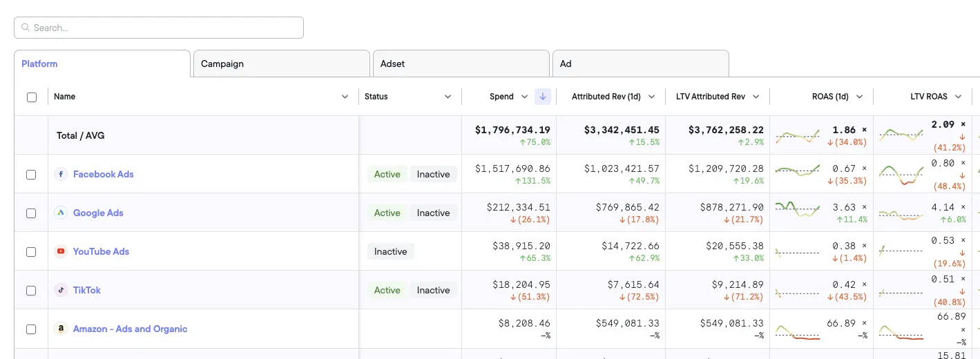Check the Facebook Ads row checkbox
The height and width of the screenshot is (359, 980).
pyautogui.click(x=31, y=174)
